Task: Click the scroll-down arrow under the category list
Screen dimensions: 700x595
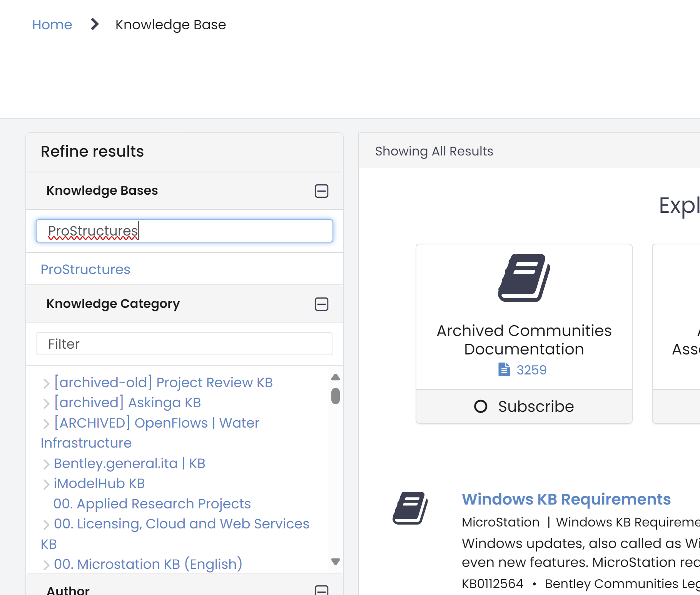Action: coord(335,562)
